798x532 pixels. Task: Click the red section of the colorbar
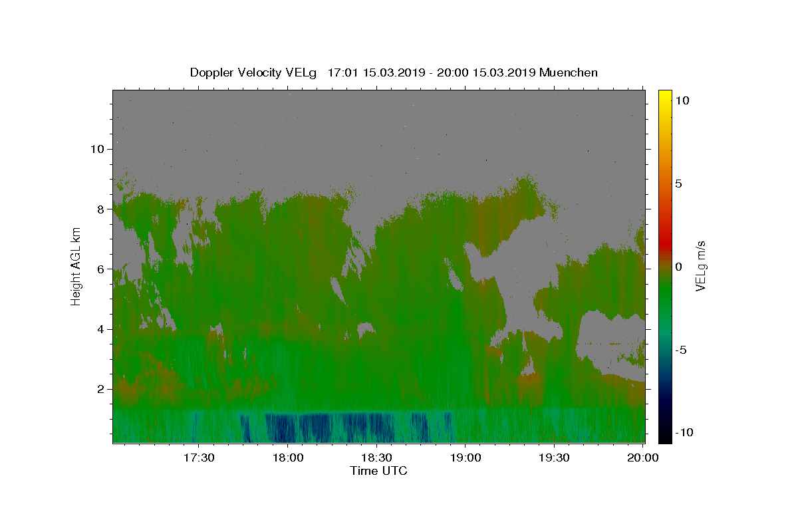point(665,239)
